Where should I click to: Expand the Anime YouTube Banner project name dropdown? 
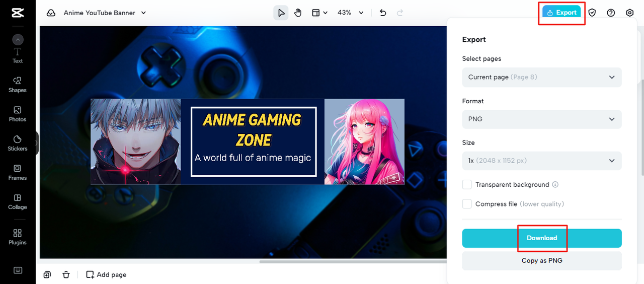[143, 13]
